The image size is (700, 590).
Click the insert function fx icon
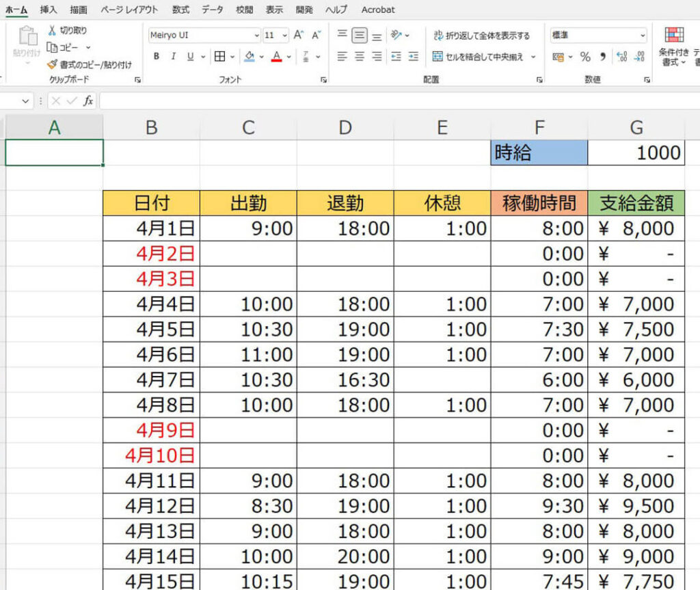pos(88,101)
